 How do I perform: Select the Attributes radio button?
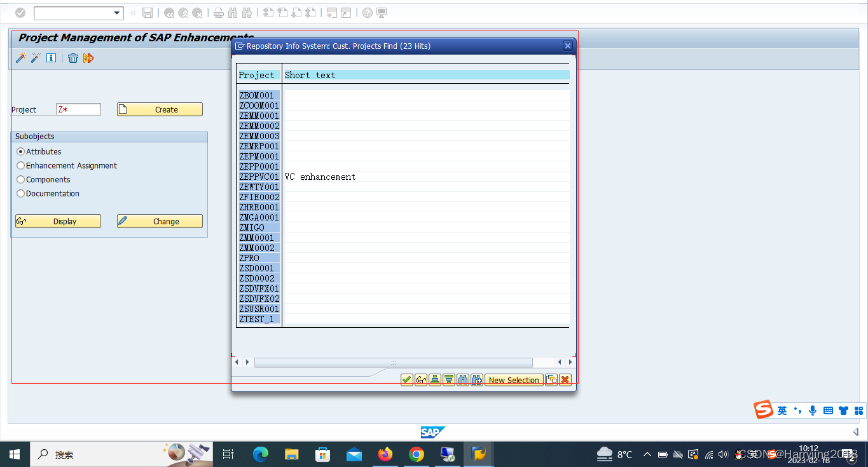[x=21, y=152]
